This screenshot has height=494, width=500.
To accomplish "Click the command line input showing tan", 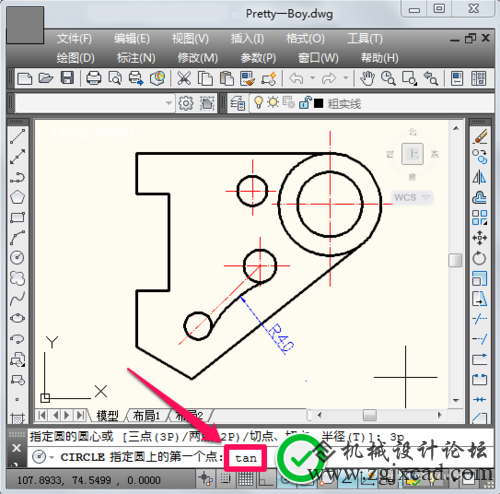I will tap(246, 458).
